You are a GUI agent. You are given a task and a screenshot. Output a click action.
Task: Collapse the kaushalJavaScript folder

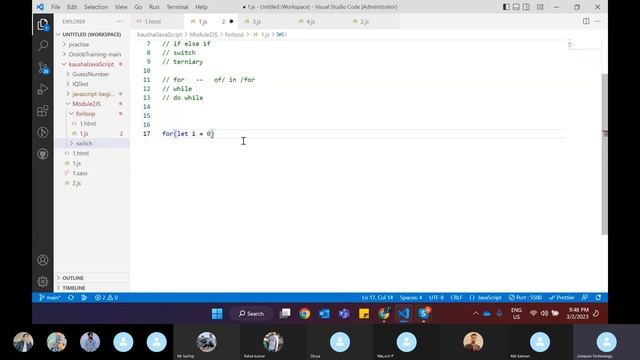[91, 64]
